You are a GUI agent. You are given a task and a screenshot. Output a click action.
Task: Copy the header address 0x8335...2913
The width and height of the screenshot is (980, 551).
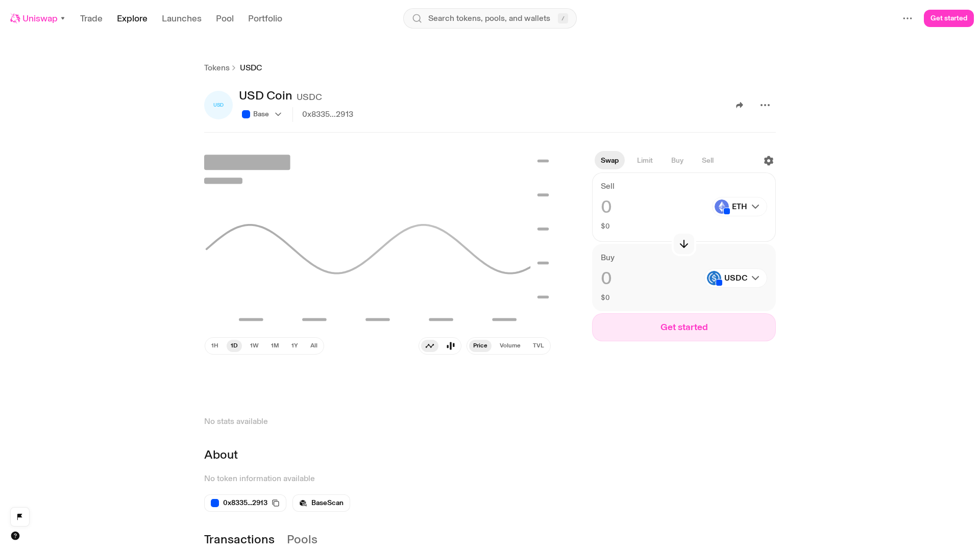click(328, 114)
